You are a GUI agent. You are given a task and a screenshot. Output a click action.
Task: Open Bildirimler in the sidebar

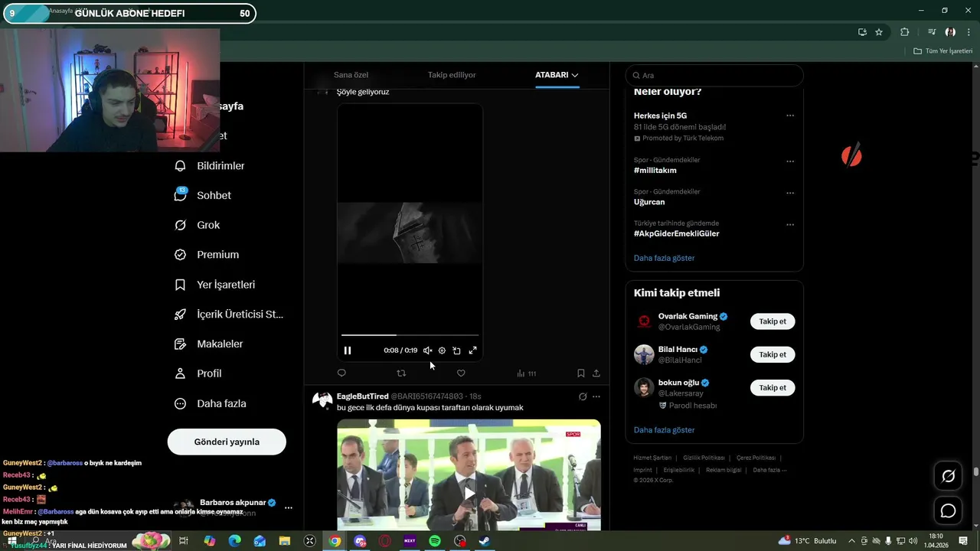pos(211,165)
